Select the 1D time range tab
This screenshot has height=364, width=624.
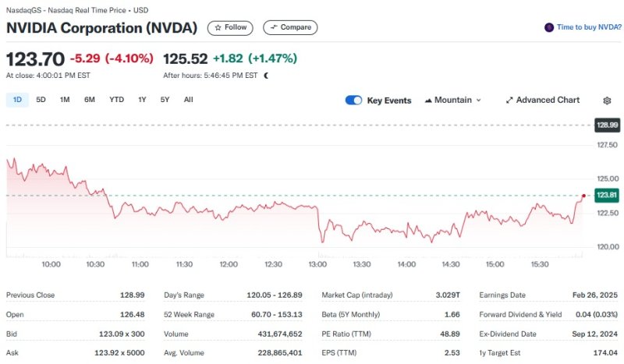coord(17,100)
